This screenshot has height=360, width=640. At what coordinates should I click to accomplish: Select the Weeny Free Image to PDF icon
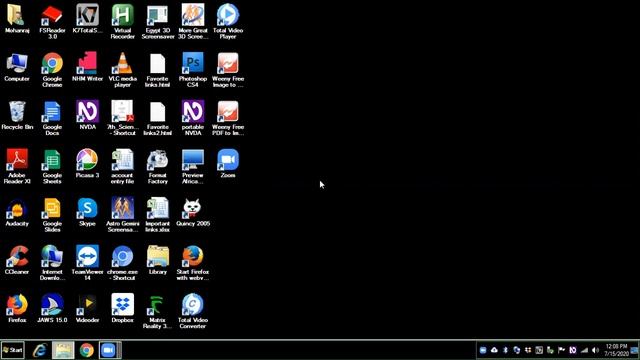(x=228, y=70)
